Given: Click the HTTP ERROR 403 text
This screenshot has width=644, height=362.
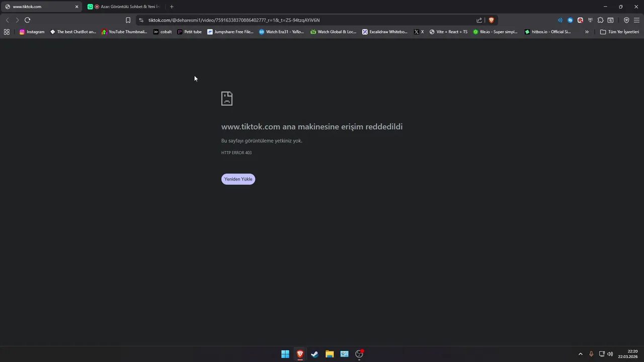Looking at the screenshot, I should point(236,153).
